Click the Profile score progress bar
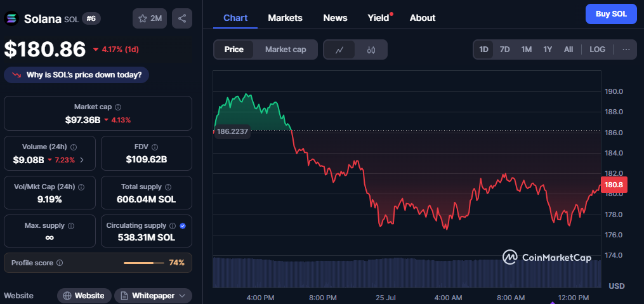Screen dimensions: 644x304 click(x=144, y=263)
